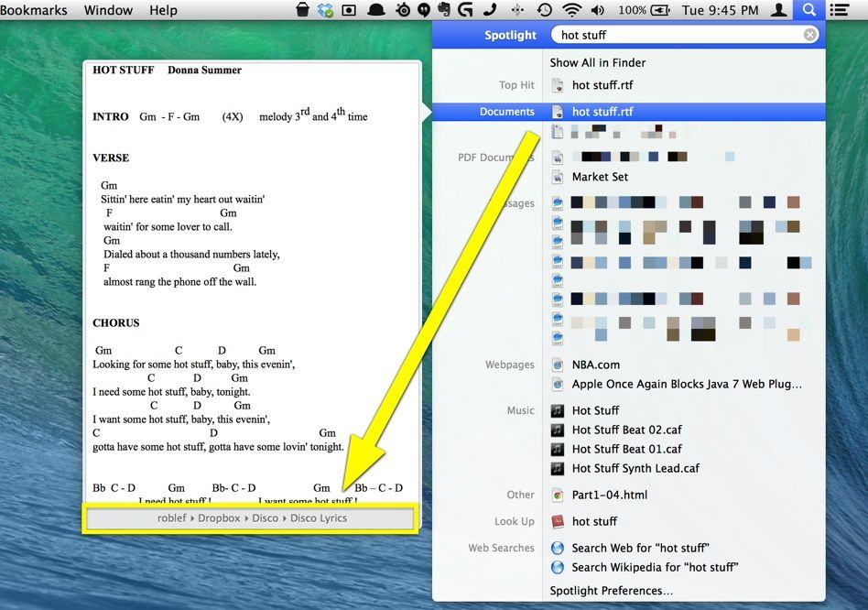
Task: Click the user account silhouette icon
Action: coord(778,10)
